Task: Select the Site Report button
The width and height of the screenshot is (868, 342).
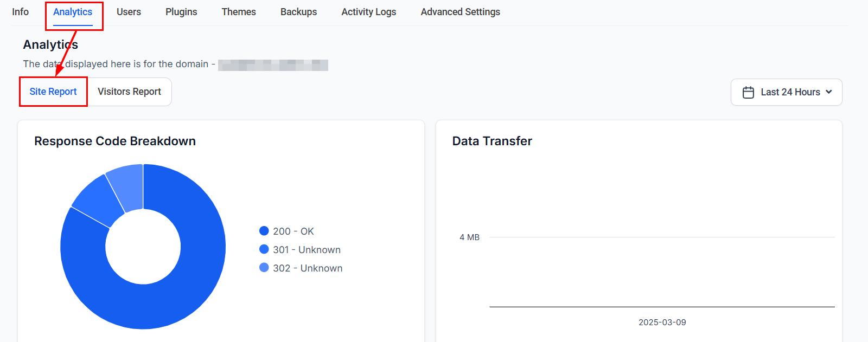Action: click(x=53, y=92)
